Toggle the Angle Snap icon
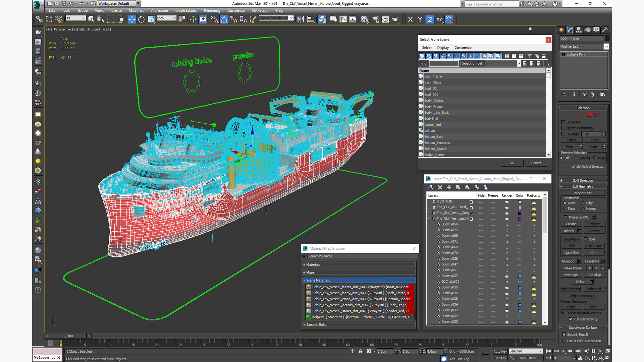The image size is (644, 362). (x=224, y=19)
